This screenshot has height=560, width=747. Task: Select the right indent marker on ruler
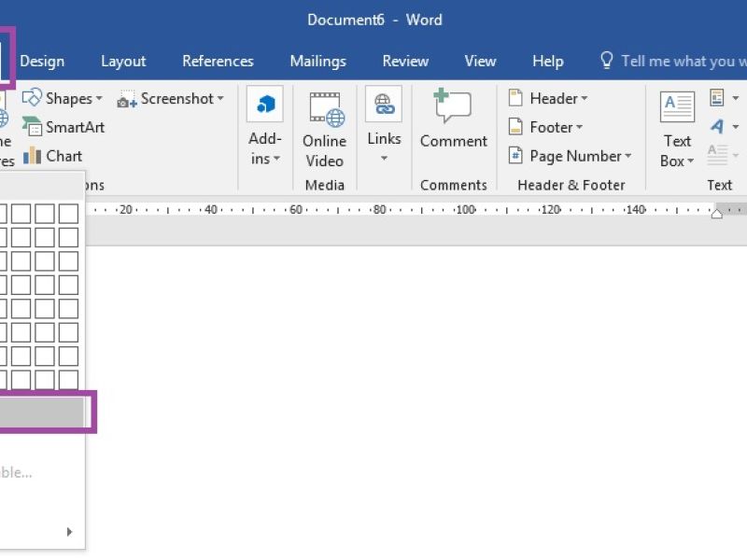(x=716, y=214)
